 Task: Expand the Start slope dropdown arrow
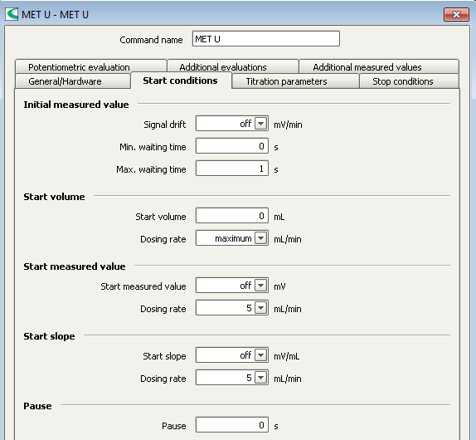click(261, 355)
